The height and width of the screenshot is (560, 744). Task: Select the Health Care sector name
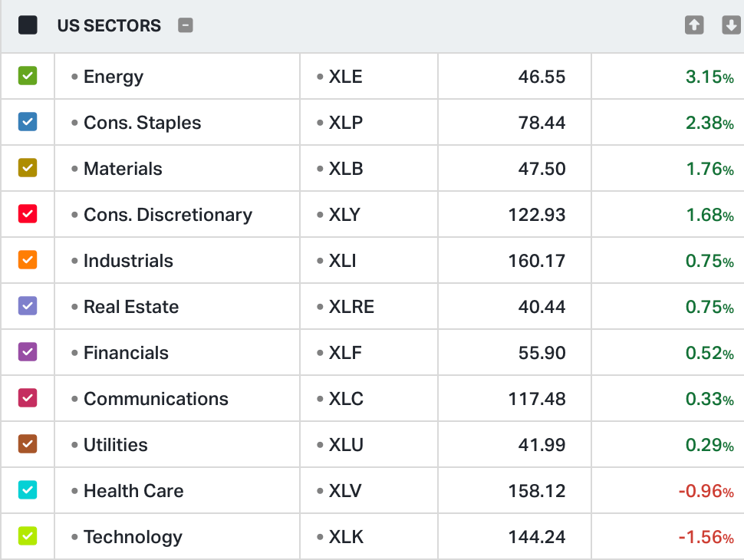tap(133, 491)
